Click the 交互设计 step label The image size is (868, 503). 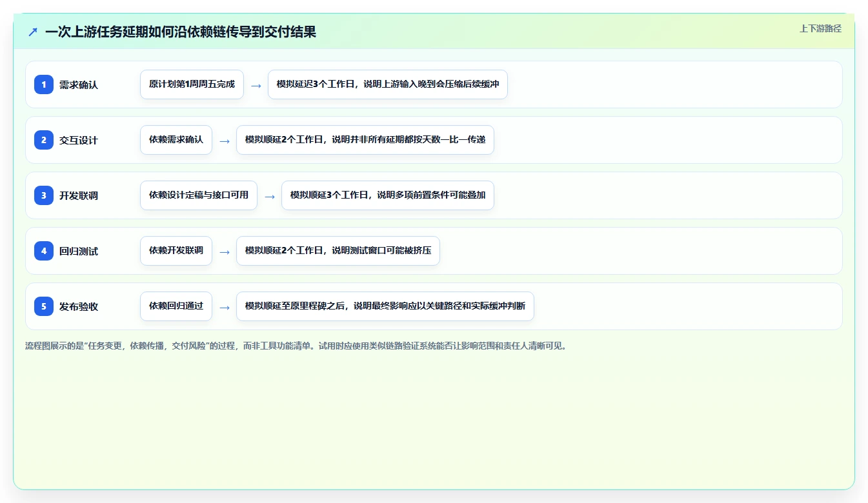click(x=79, y=140)
